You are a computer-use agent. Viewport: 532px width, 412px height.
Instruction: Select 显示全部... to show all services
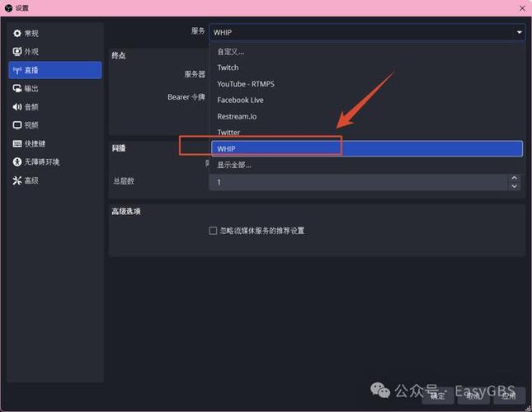click(x=367, y=166)
